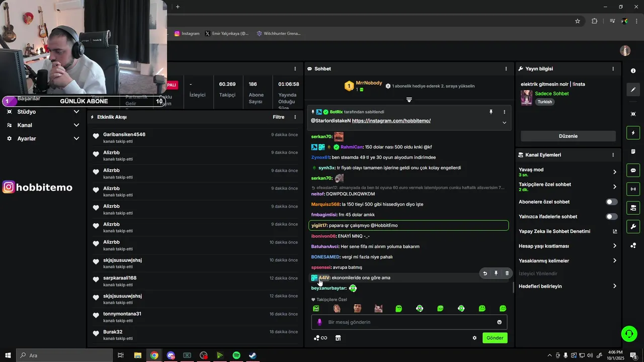Toggle the channel actions panel icon
Viewport: 644px width, 362px height.
pos(633,208)
